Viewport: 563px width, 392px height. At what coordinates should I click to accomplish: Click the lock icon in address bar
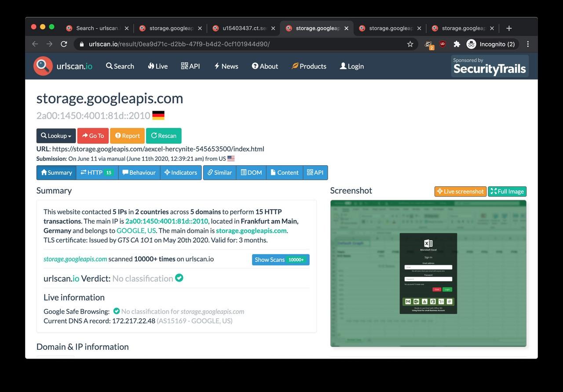point(81,44)
